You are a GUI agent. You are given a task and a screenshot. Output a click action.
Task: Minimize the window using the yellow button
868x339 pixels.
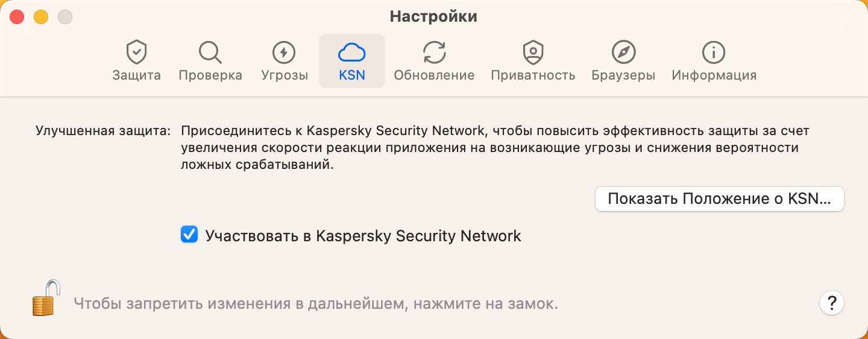pyautogui.click(x=41, y=17)
